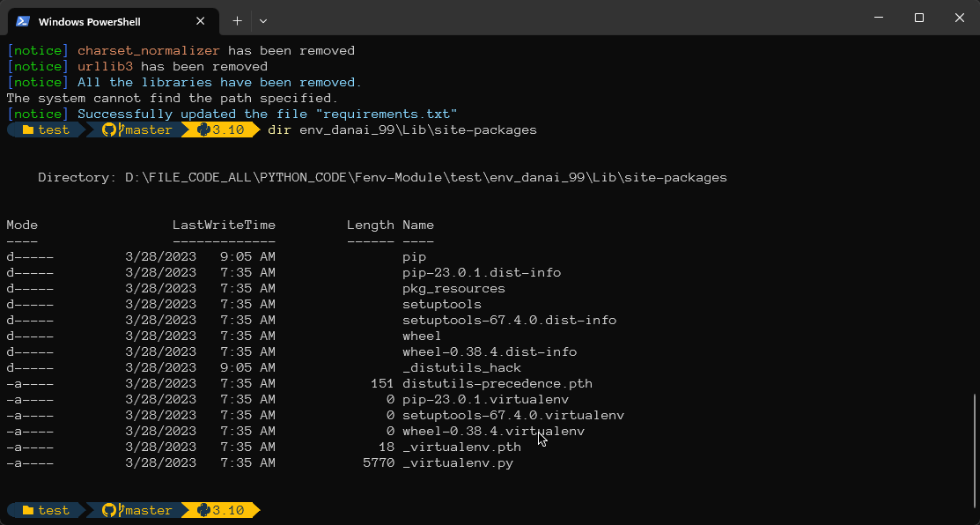Click the _virtualenv.py file name

tap(458, 462)
